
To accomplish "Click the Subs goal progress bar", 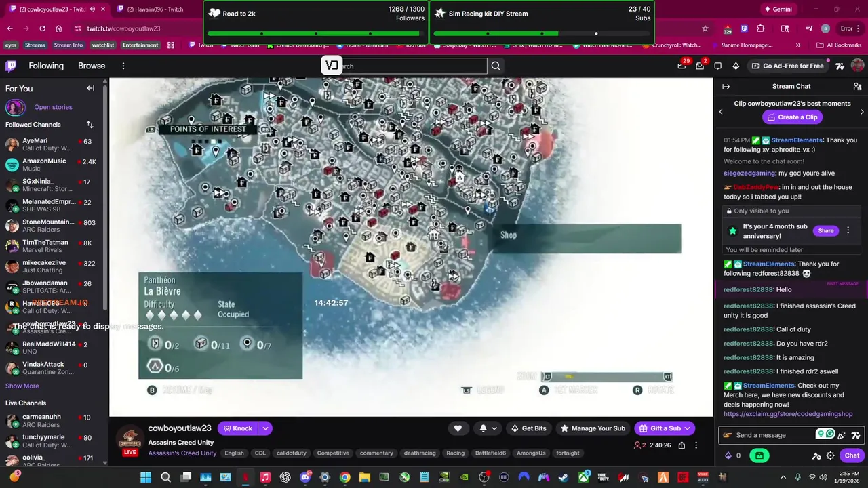I will point(542,33).
